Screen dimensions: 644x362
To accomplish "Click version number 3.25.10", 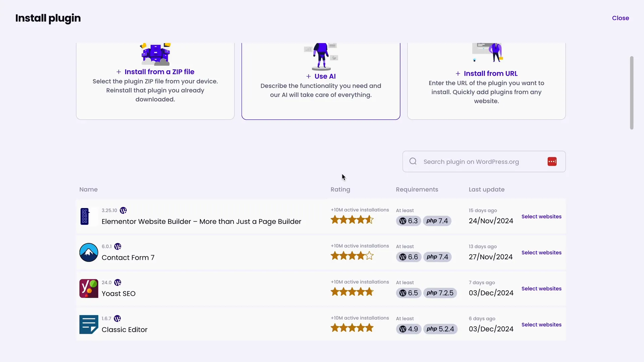I will [x=109, y=210].
